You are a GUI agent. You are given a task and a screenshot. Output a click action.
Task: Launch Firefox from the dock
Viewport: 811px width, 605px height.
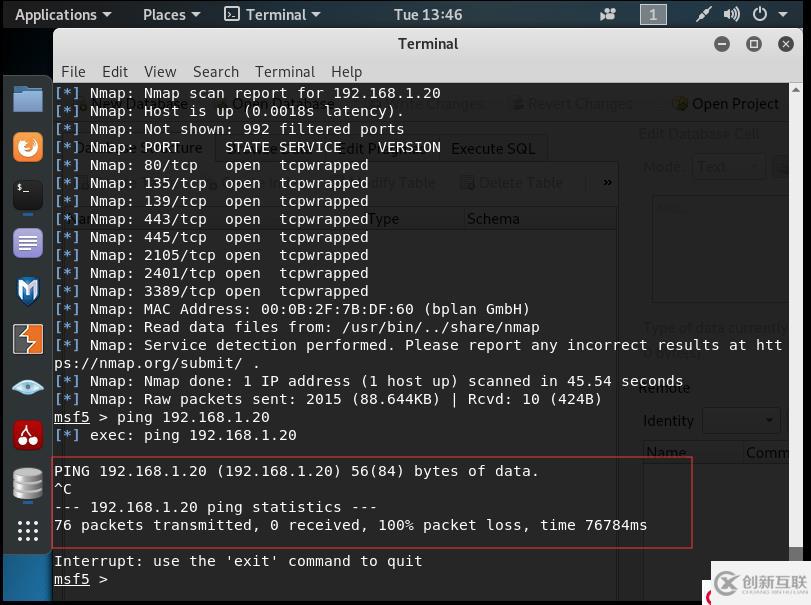point(27,147)
